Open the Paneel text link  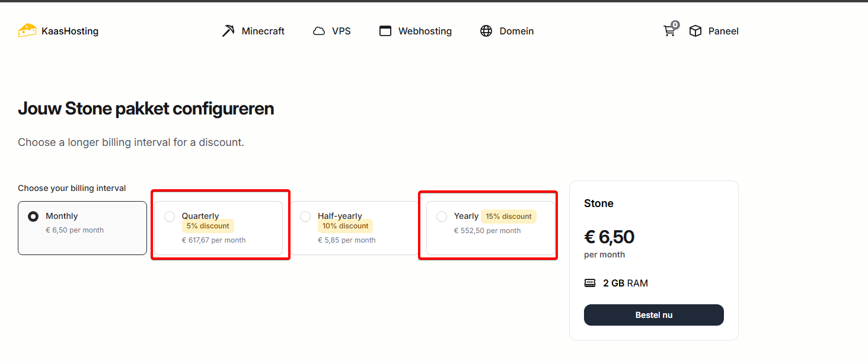tap(723, 31)
